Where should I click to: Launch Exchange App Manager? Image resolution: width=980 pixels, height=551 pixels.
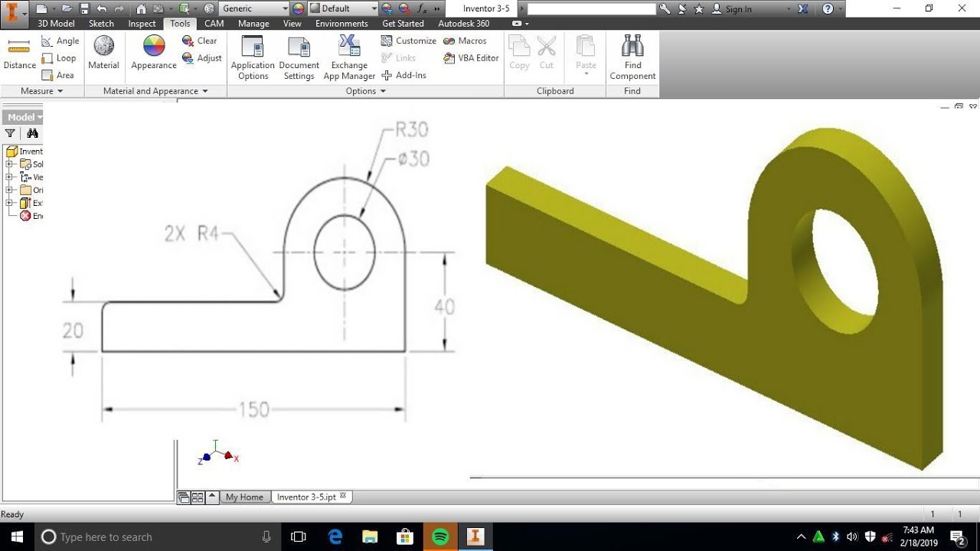point(349,58)
